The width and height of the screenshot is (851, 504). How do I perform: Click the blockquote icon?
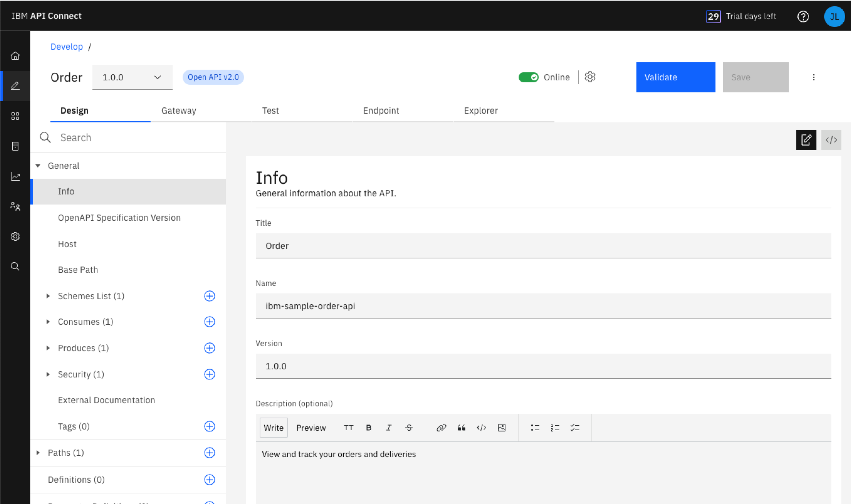pos(461,428)
